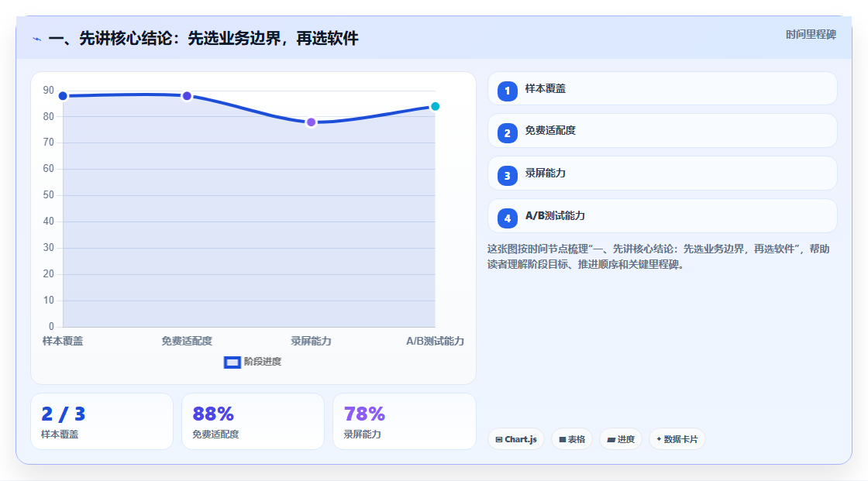Click the 录屏能力 caption under 78%
The width and height of the screenshot is (868, 481).
point(362,435)
